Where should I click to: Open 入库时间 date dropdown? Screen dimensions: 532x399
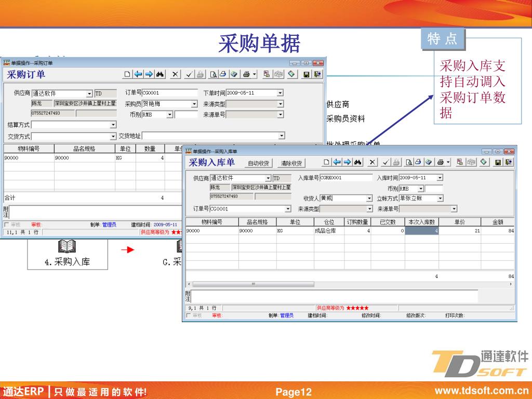[x=440, y=178]
